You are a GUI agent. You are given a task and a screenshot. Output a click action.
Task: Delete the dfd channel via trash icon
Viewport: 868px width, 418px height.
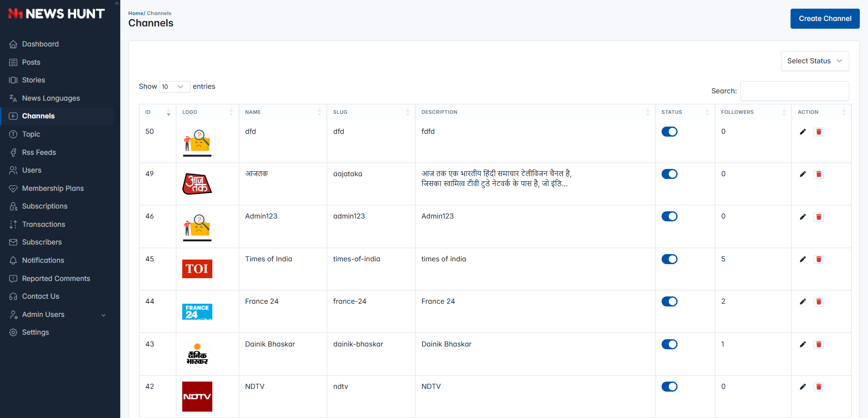tap(819, 132)
